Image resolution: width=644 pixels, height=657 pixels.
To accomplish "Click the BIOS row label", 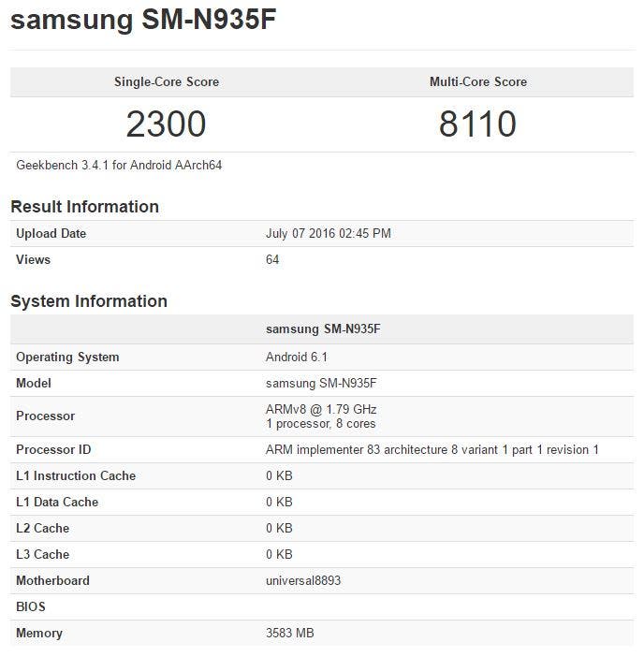I will click(x=31, y=606).
